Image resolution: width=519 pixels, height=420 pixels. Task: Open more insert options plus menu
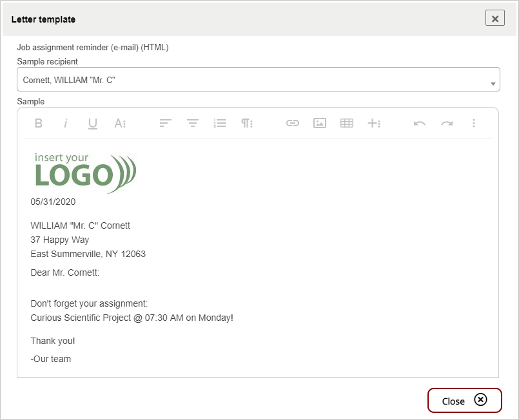374,123
